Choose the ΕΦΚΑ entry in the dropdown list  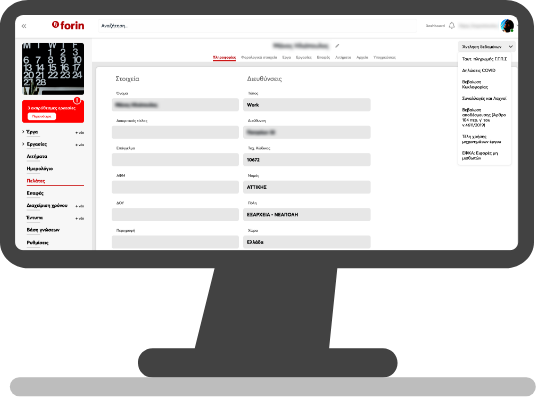click(x=480, y=156)
